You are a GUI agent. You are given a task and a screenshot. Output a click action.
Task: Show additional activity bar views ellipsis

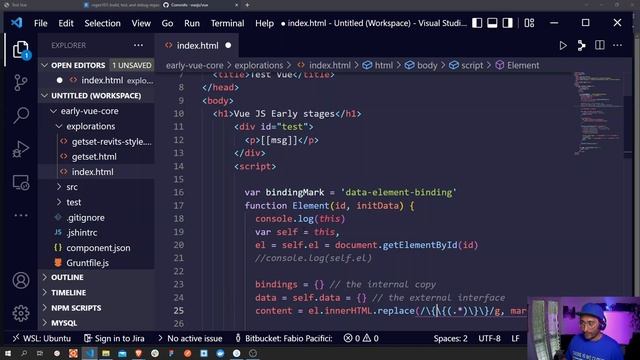[x=20, y=215]
